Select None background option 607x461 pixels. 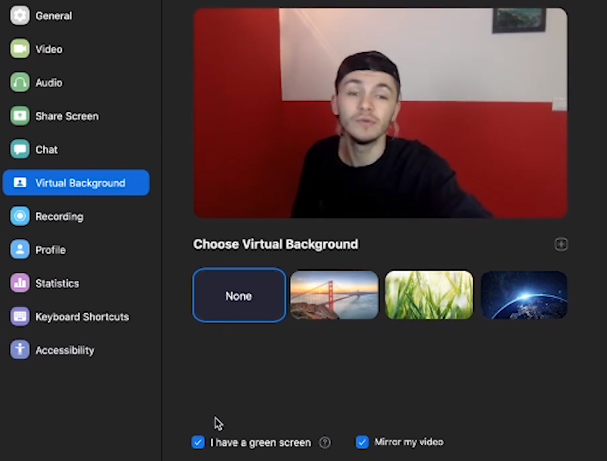pyautogui.click(x=239, y=295)
